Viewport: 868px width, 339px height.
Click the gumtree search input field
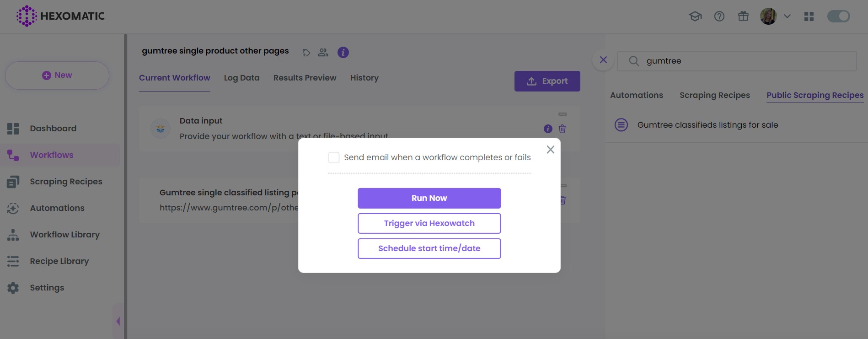point(745,61)
